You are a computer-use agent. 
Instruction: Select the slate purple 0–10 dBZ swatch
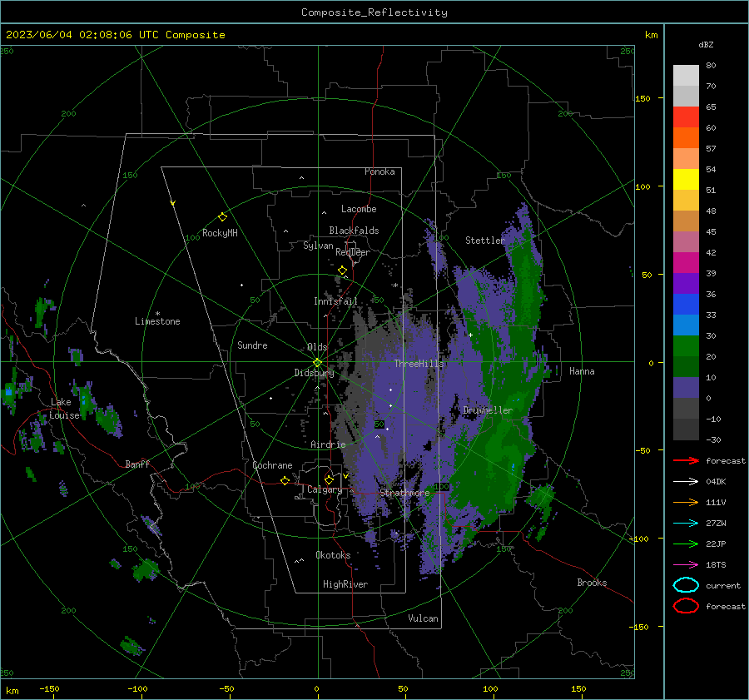[x=686, y=388]
